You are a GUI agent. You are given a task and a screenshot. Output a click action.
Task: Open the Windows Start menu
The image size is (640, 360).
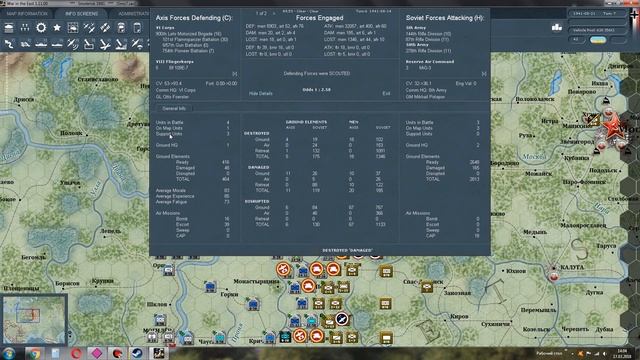coord(9,353)
